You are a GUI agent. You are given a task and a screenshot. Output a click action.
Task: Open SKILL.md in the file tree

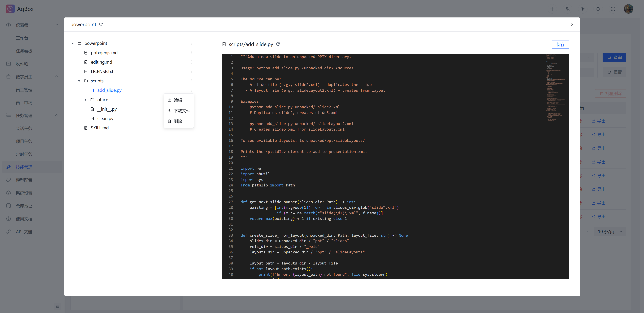point(99,128)
